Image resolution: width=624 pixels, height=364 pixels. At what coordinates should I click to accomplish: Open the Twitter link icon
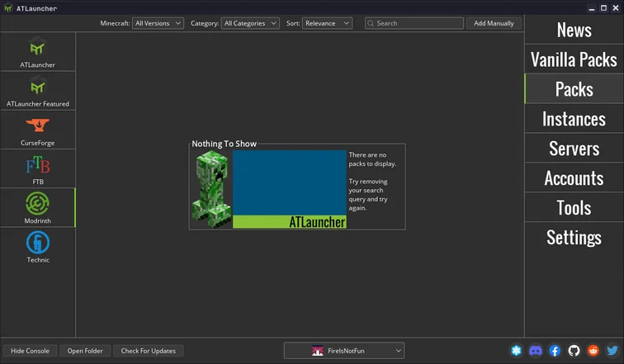(612, 351)
